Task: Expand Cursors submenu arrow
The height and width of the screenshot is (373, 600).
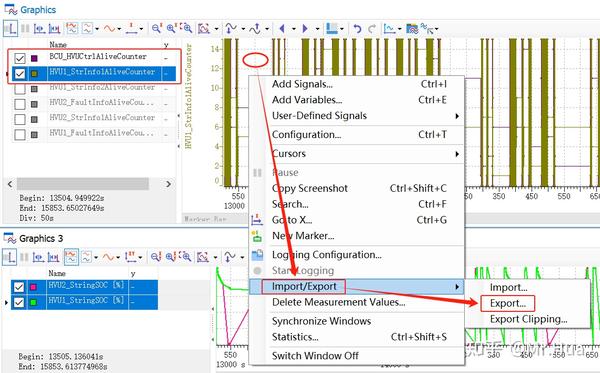Action: (457, 154)
